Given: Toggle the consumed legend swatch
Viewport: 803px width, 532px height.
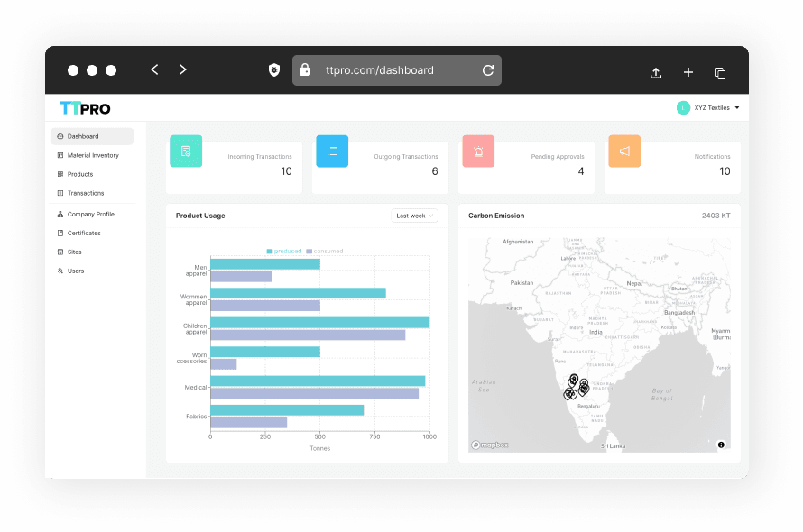Looking at the screenshot, I should pyautogui.click(x=309, y=252).
